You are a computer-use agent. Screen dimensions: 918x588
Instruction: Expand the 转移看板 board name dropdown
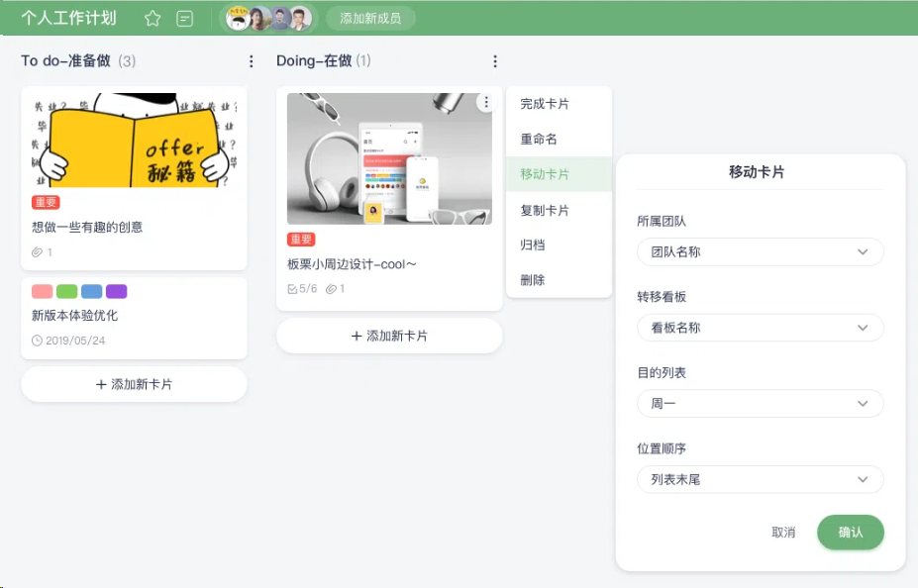[x=760, y=328]
